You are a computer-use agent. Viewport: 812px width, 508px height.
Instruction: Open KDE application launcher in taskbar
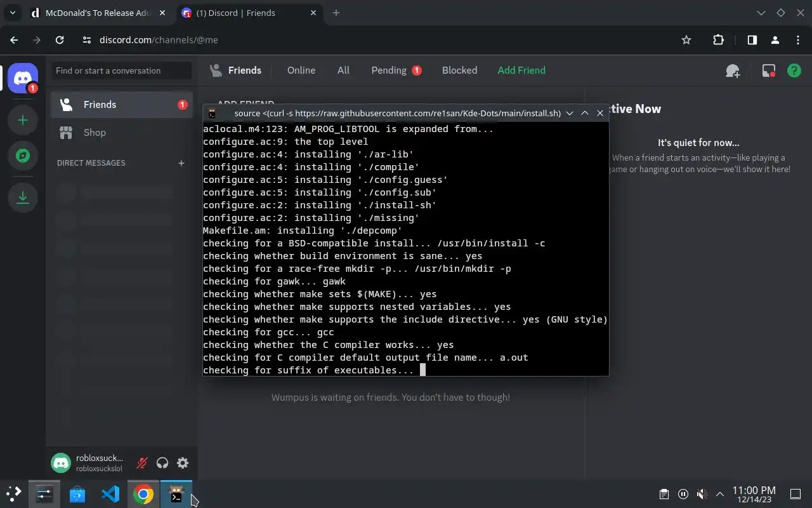(14, 493)
